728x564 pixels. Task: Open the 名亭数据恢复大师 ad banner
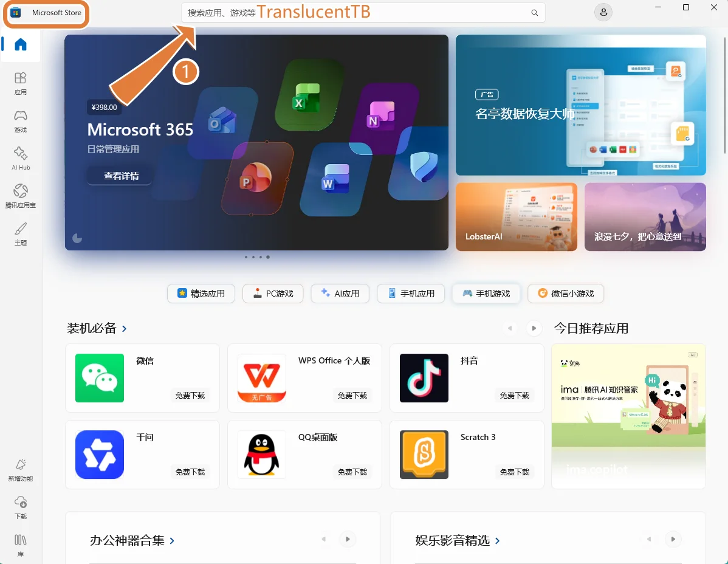coord(581,105)
